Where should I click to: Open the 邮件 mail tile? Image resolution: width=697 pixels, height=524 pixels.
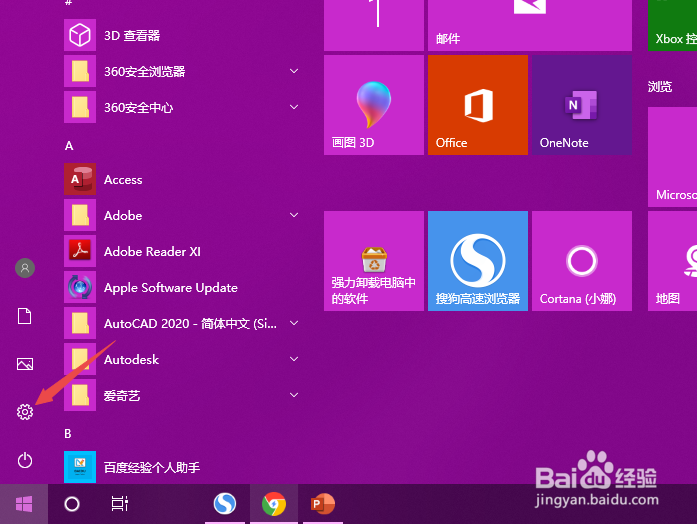[x=530, y=25]
